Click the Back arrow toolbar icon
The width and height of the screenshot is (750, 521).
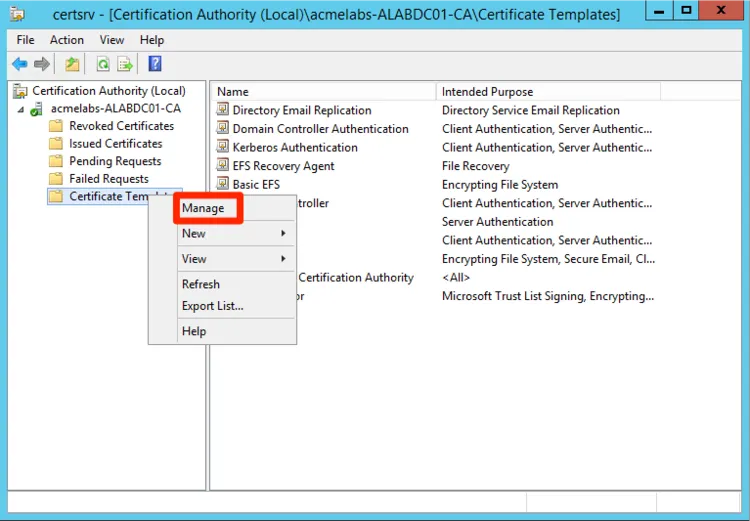pos(19,64)
